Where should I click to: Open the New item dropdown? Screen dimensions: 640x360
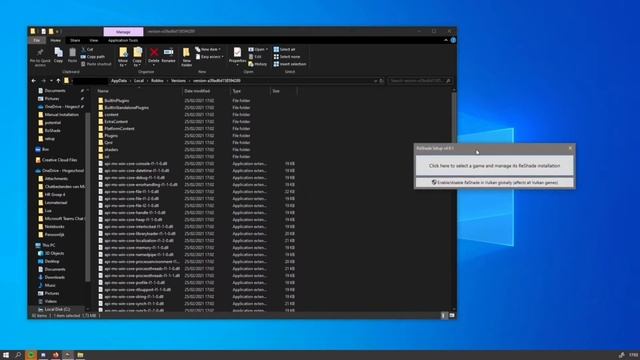(x=208, y=49)
